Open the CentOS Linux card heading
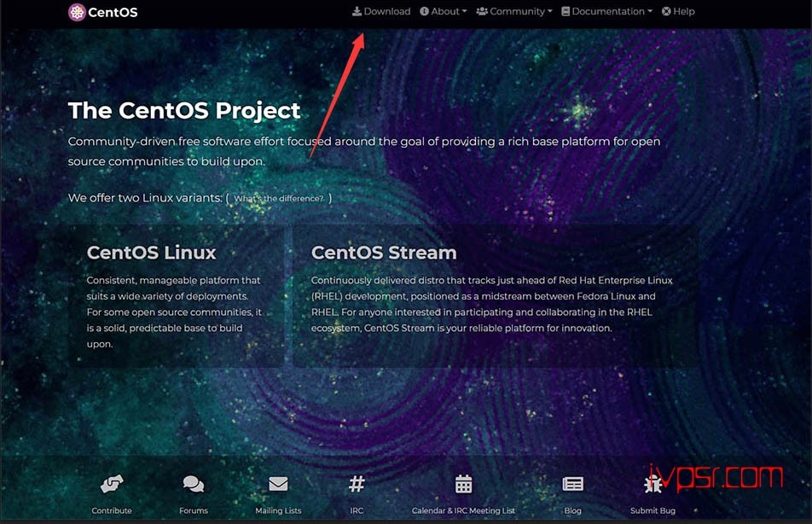The width and height of the screenshot is (812, 524). click(x=151, y=253)
